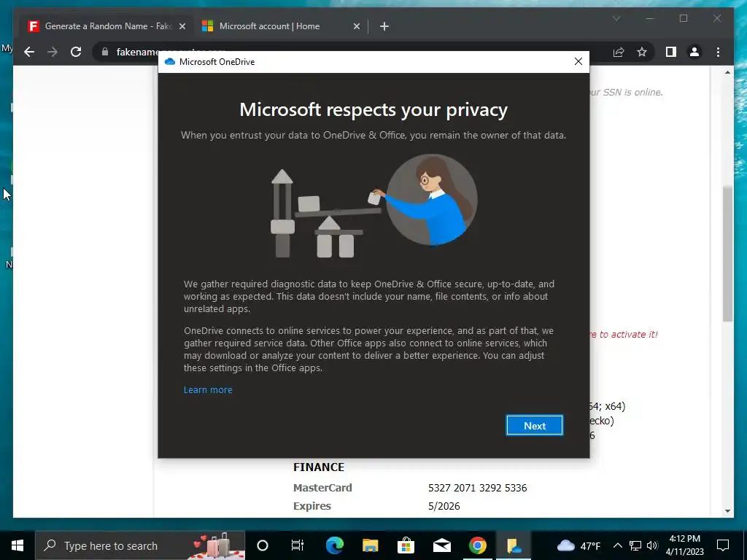Go forward in Chrome
Screen dimensions: 747x560
click(53, 52)
